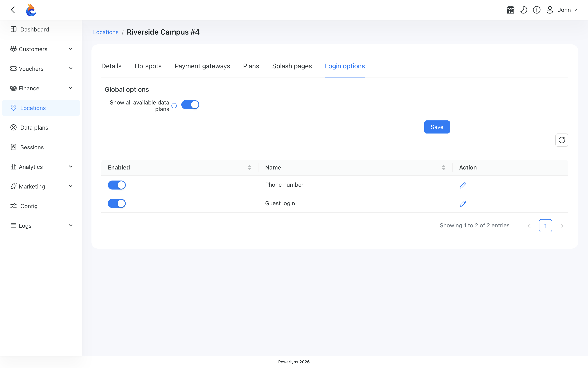The height and width of the screenshot is (368, 588).
Task: Click the info icon beside data plans label
Action: [174, 106]
